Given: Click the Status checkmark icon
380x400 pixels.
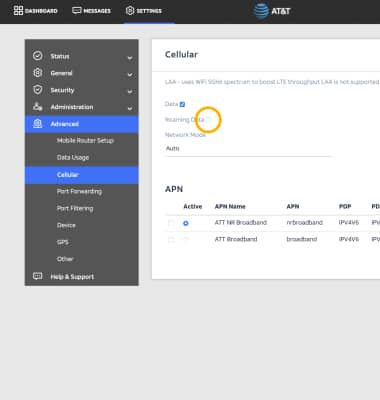Looking at the screenshot, I should [x=38, y=56].
